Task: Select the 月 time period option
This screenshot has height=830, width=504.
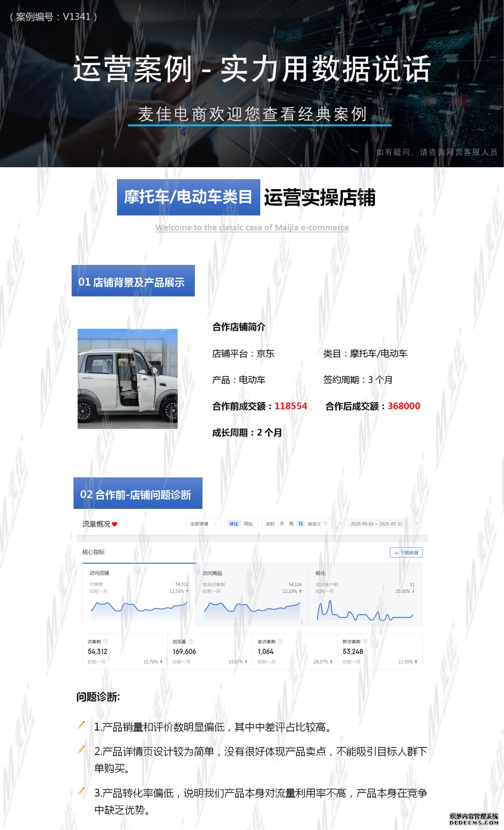Action: click(300, 524)
